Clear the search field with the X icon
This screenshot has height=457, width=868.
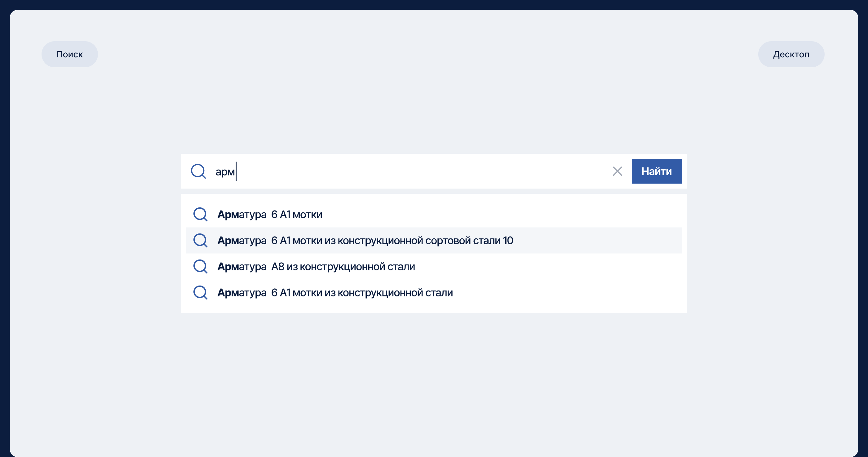point(617,171)
